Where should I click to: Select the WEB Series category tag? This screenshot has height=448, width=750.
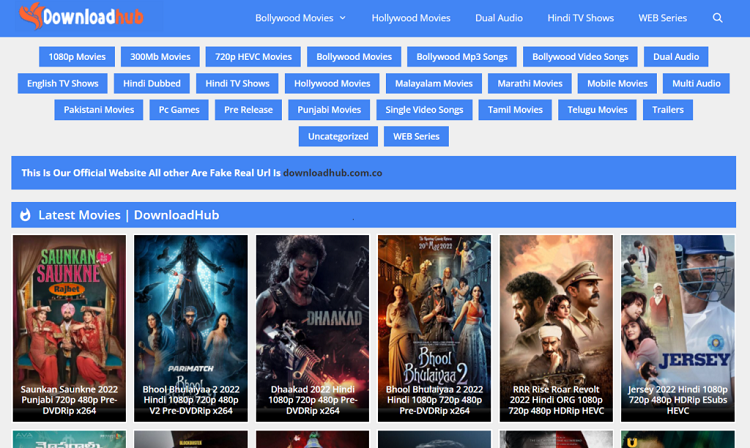(416, 137)
